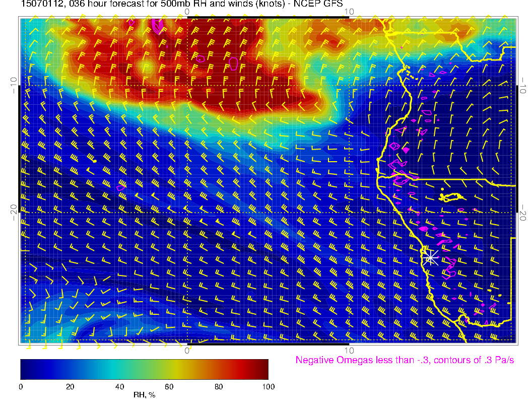Click the '100' tick label on the colorbar
This screenshot has height=411, width=532.
coord(269,387)
